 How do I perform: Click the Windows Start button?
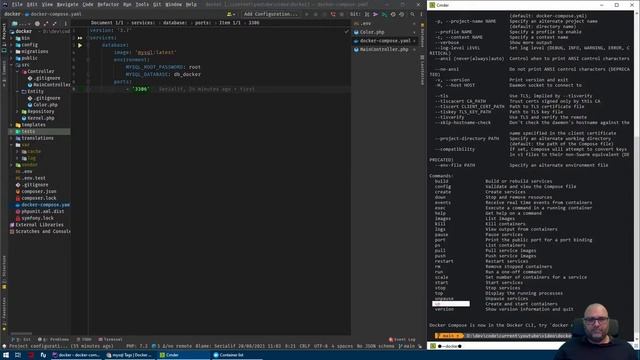(x=6, y=355)
